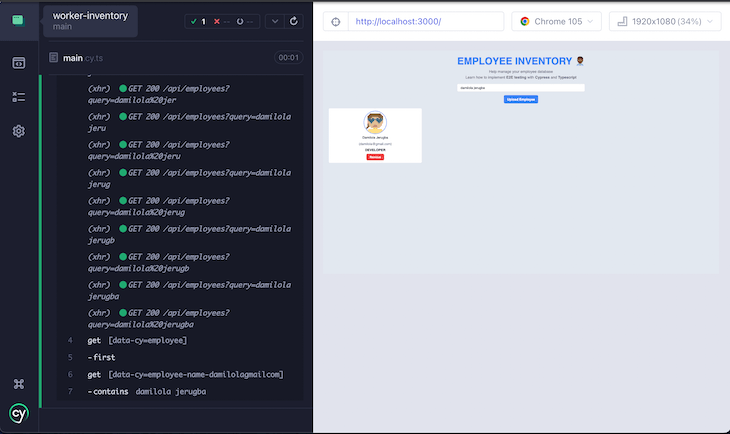The height and width of the screenshot is (434, 730).
Task: Expand the test runner options chevron
Action: [274, 21]
